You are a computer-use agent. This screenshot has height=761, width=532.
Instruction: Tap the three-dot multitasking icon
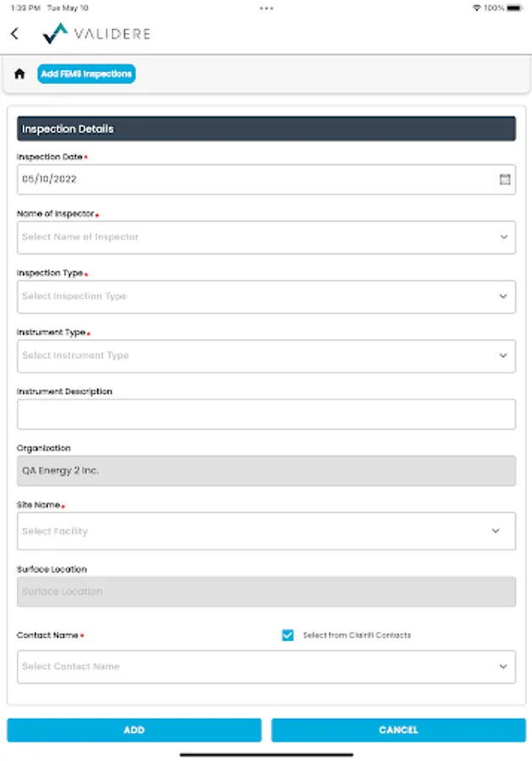click(266, 8)
